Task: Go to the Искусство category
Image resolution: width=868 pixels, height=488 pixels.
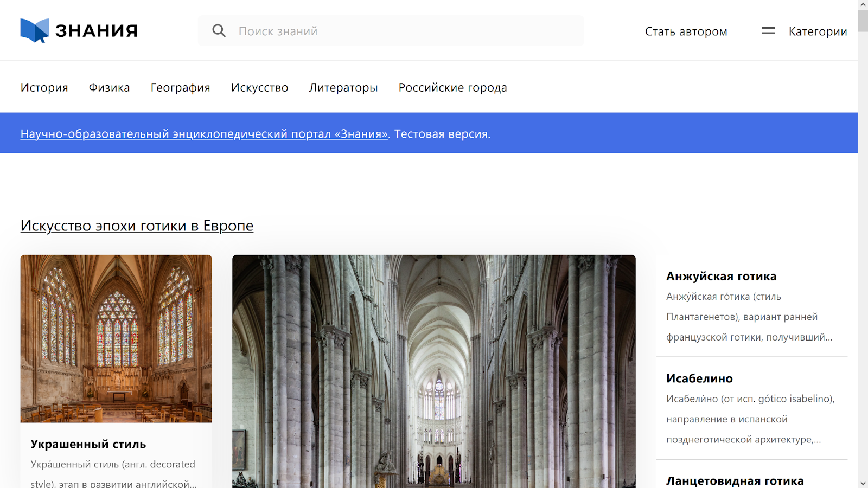Action: (x=259, y=87)
